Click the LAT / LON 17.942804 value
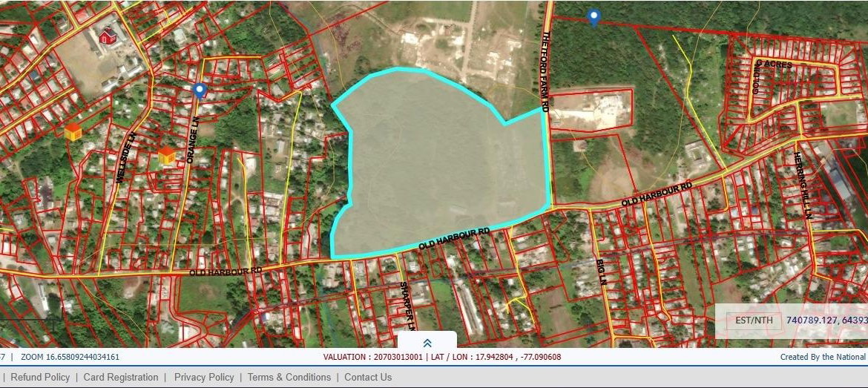Image resolution: width=868 pixels, height=388 pixels. click(496, 357)
